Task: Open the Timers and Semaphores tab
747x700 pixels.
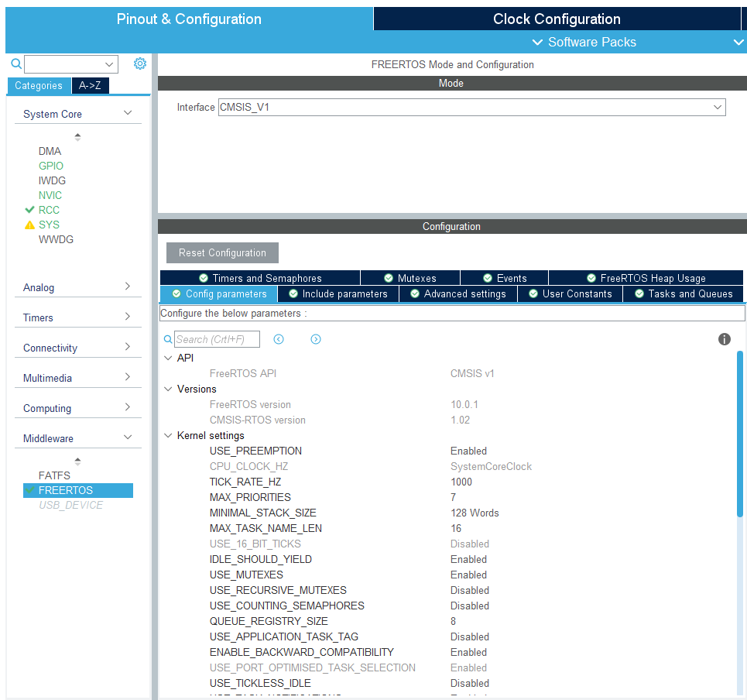Action: [260, 278]
